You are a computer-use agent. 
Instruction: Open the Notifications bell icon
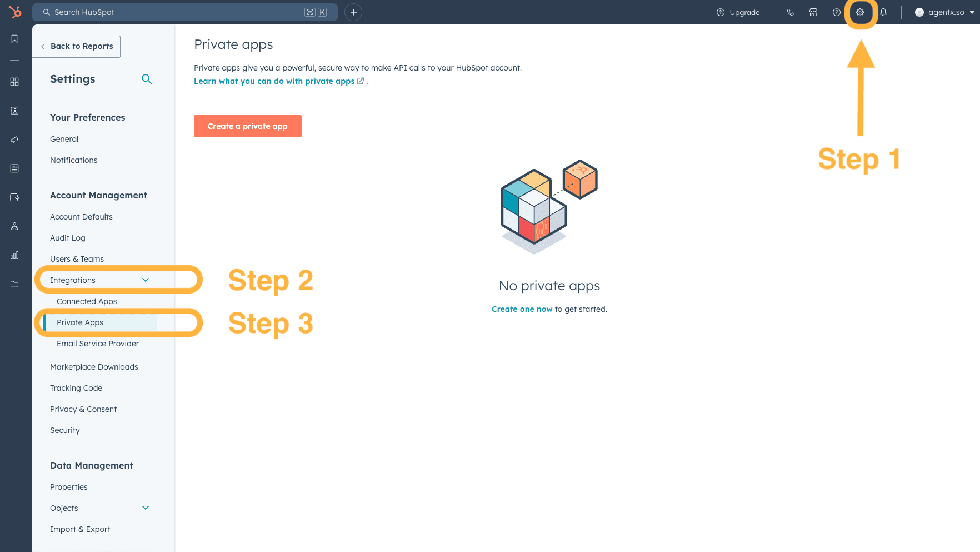point(883,12)
